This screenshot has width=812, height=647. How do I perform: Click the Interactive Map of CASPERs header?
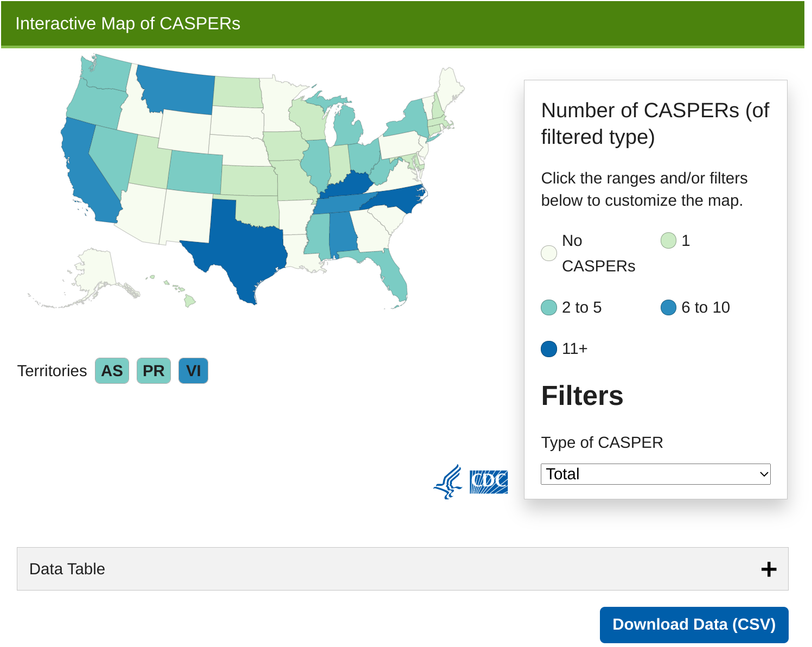(x=128, y=23)
